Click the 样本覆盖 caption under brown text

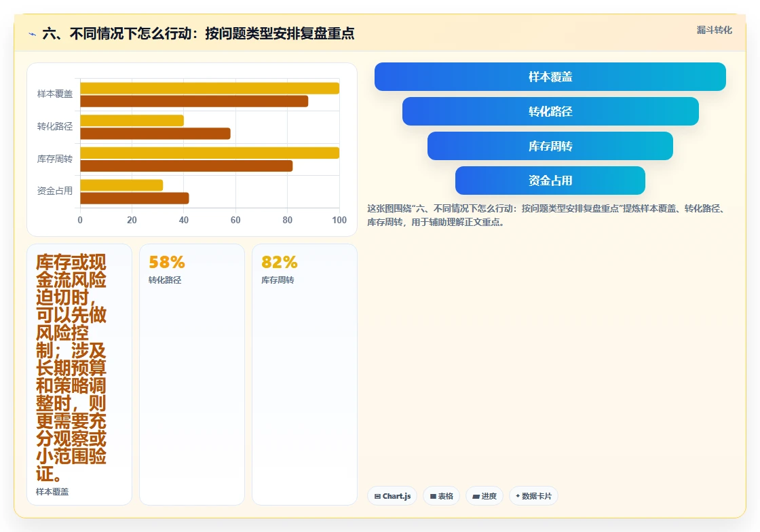pos(52,492)
